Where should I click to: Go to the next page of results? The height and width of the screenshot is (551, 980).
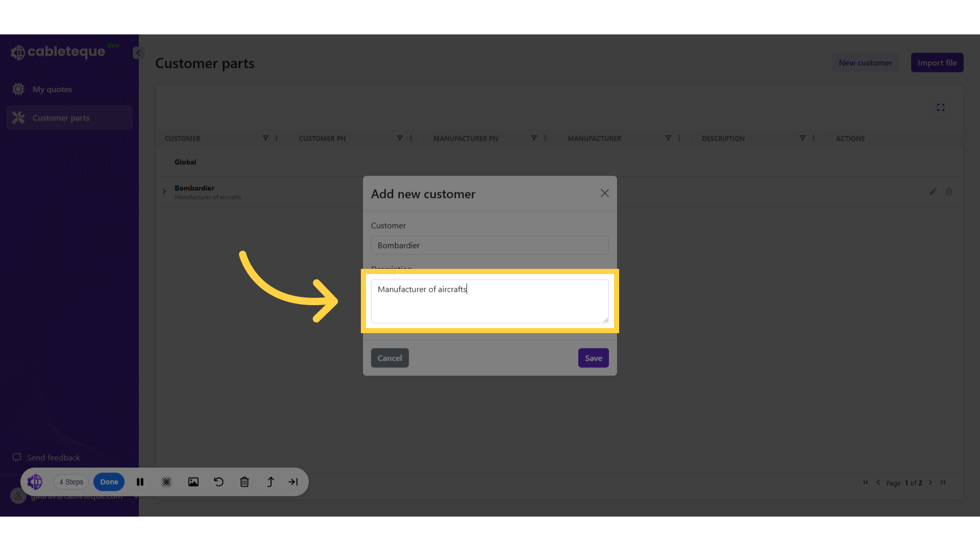(930, 483)
